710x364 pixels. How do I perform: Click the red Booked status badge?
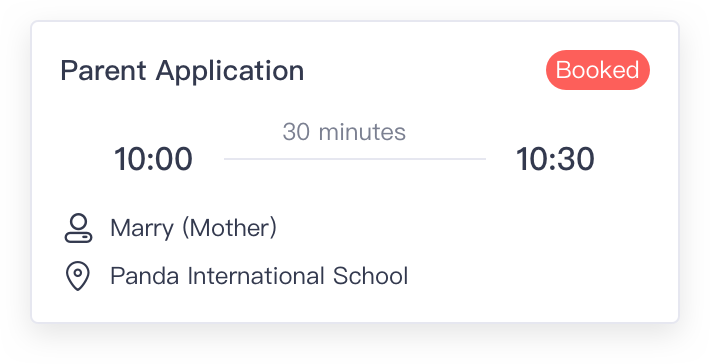(598, 70)
